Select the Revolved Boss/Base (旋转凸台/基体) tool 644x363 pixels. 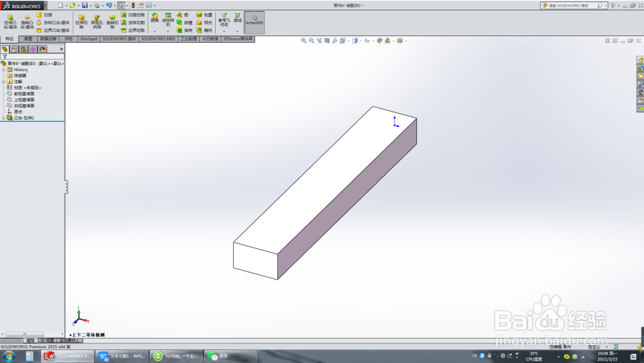(x=27, y=21)
